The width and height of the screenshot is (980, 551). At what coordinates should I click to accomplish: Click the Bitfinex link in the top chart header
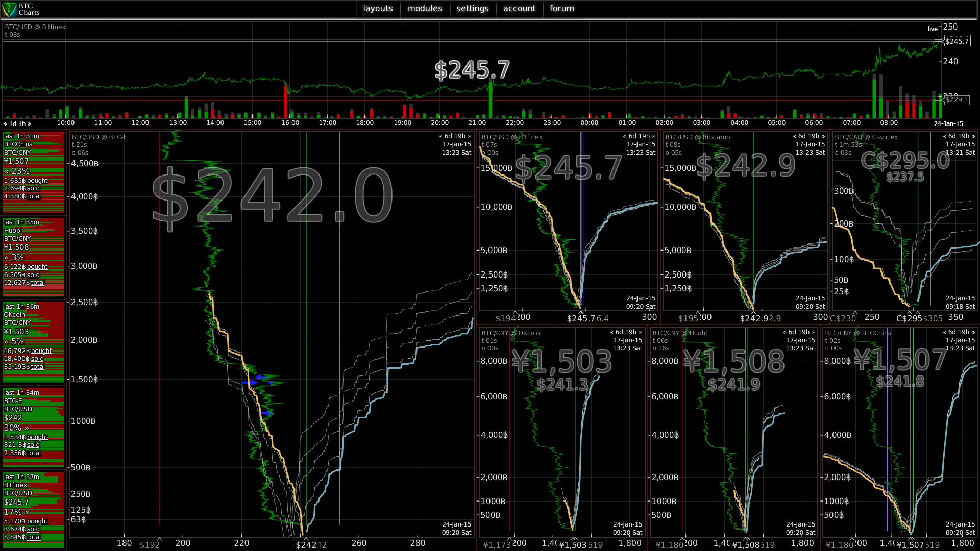[x=54, y=27]
